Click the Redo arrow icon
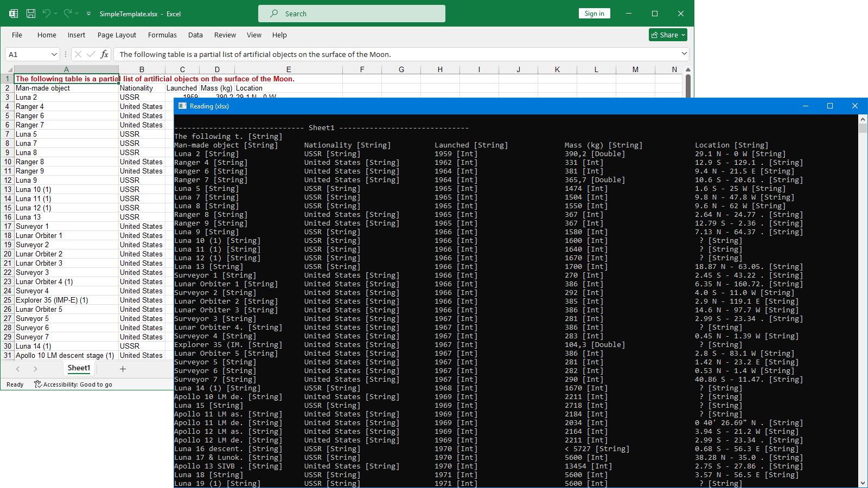Image resolution: width=868 pixels, height=488 pixels. 68,14
